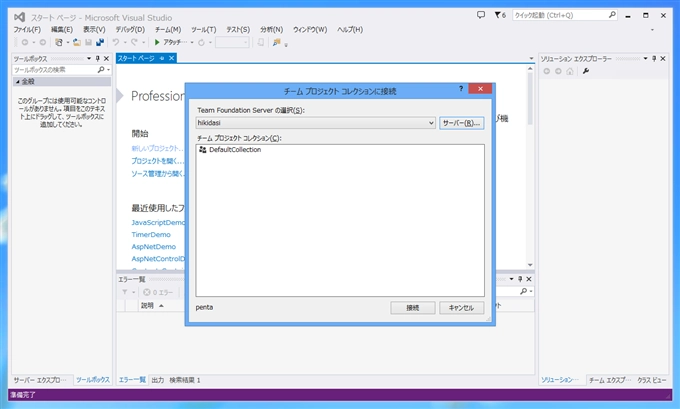Open the Team Foundation Server dropdown

point(431,123)
